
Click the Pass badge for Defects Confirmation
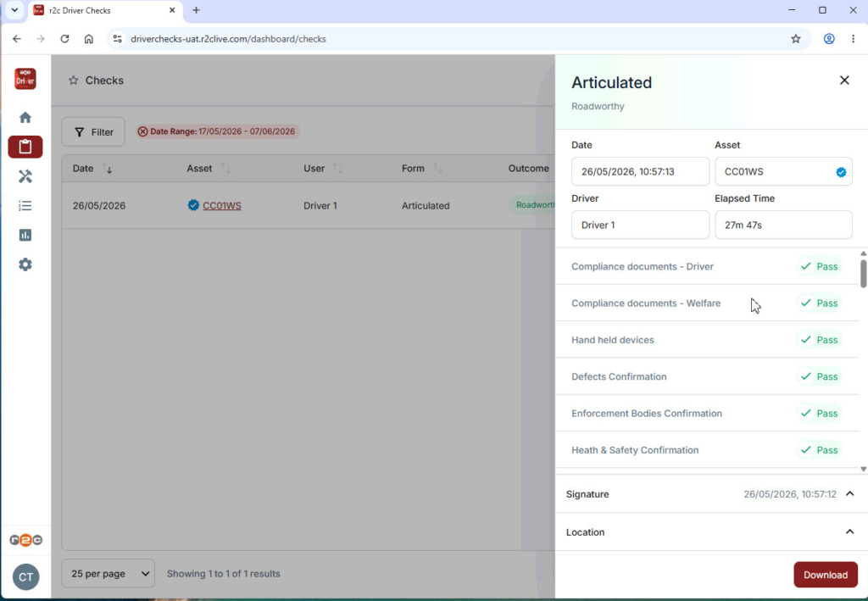pyautogui.click(x=820, y=376)
